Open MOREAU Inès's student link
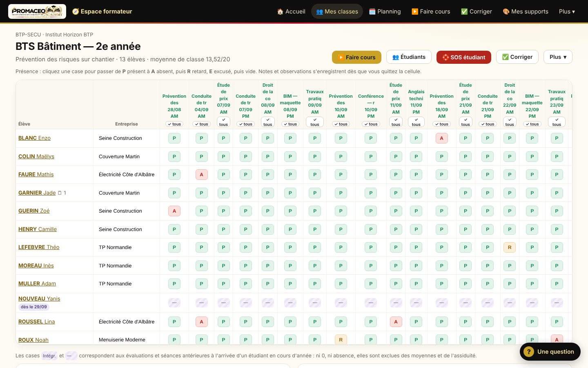The image size is (588, 368). pos(36,266)
